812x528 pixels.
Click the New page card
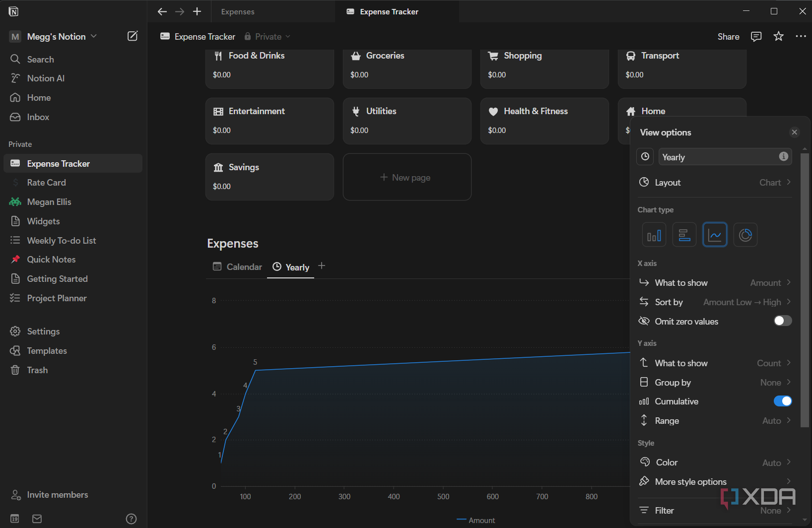coord(407,177)
